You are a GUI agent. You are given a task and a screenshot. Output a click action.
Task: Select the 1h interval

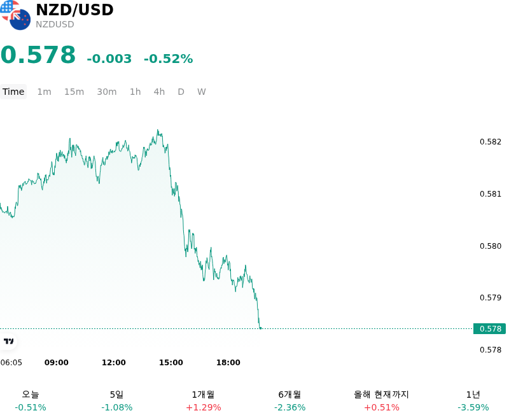pos(136,92)
